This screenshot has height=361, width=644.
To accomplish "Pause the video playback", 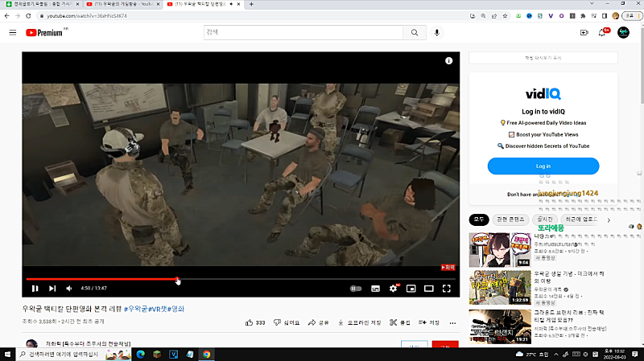I will pyautogui.click(x=35, y=289).
